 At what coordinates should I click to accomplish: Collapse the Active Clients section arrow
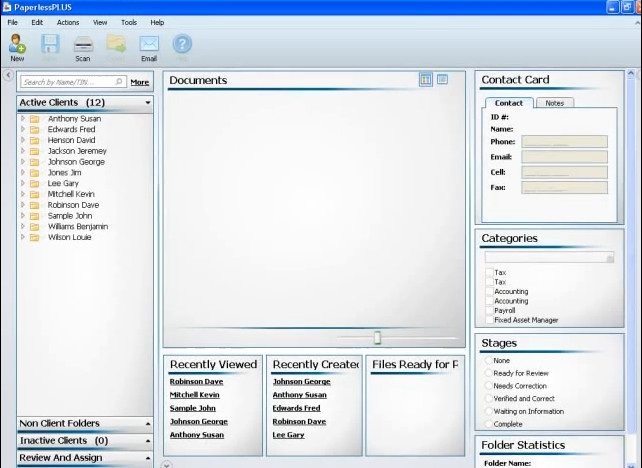pos(148,102)
